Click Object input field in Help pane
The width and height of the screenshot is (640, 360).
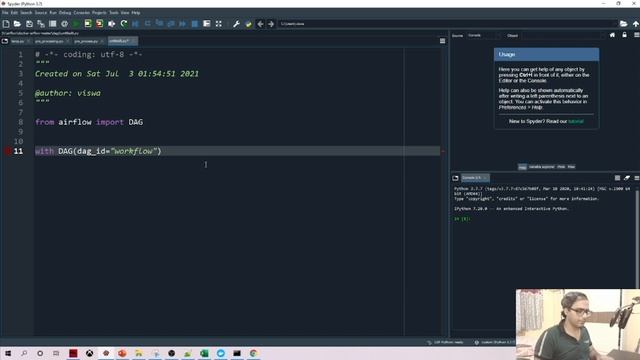coord(562,36)
